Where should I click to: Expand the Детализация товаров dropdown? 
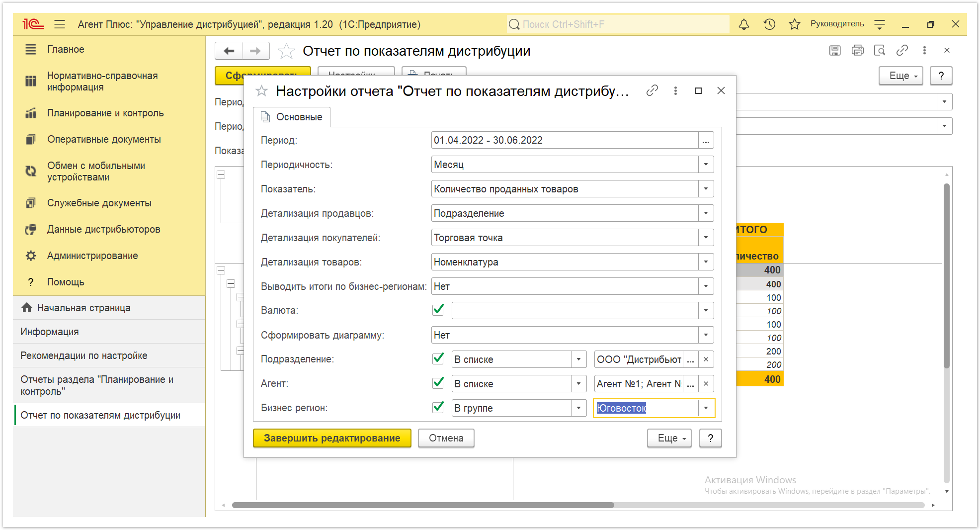pyautogui.click(x=706, y=262)
